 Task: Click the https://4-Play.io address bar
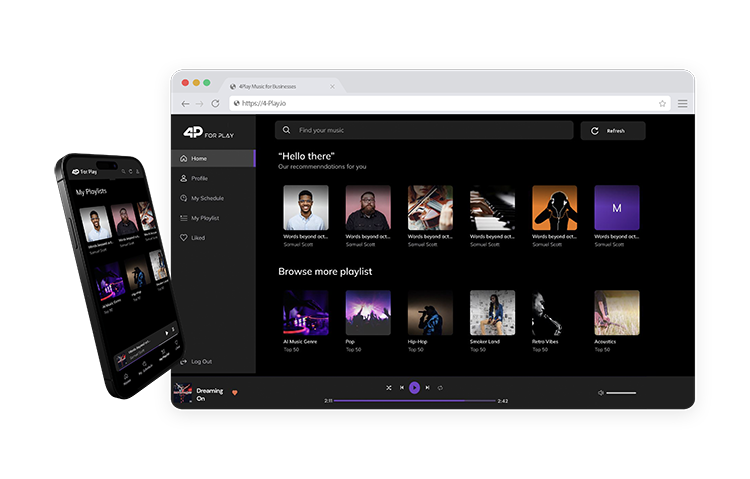450,103
